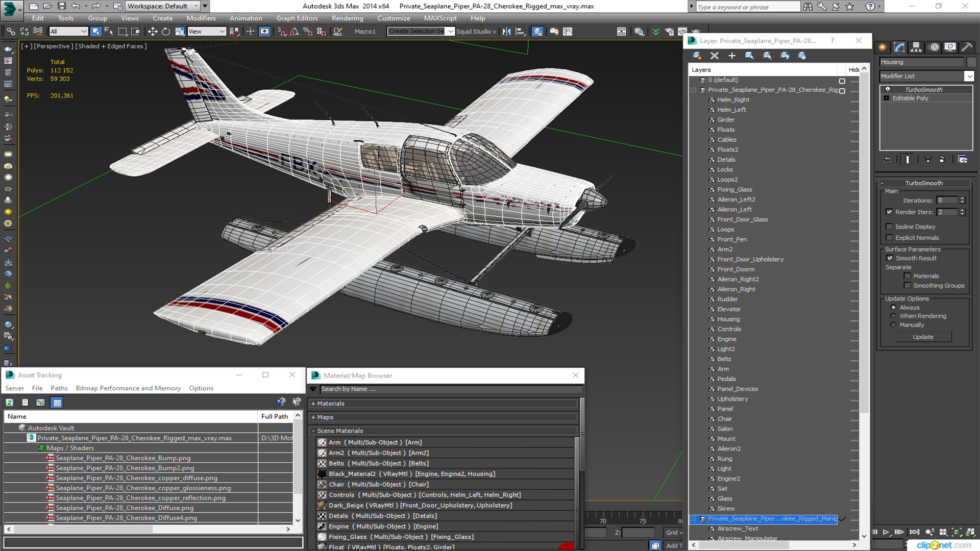Click the keyword search field in title bar

(748, 7)
